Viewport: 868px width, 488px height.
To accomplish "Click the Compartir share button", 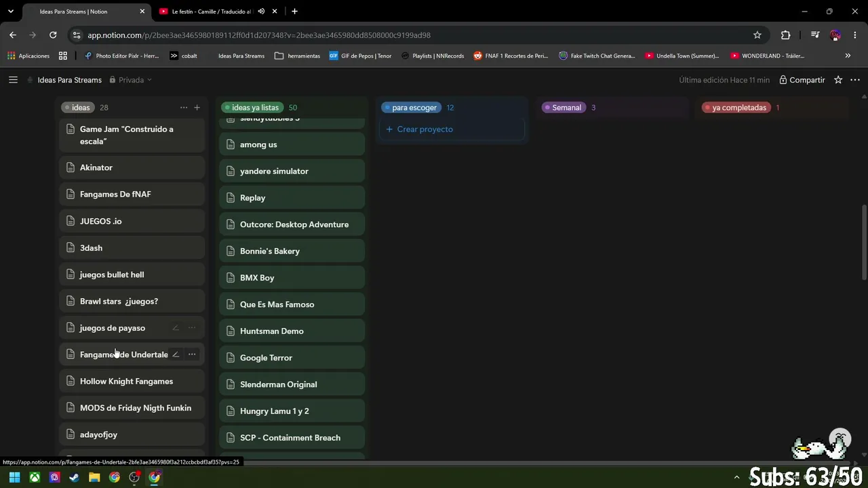I will pyautogui.click(x=802, y=80).
